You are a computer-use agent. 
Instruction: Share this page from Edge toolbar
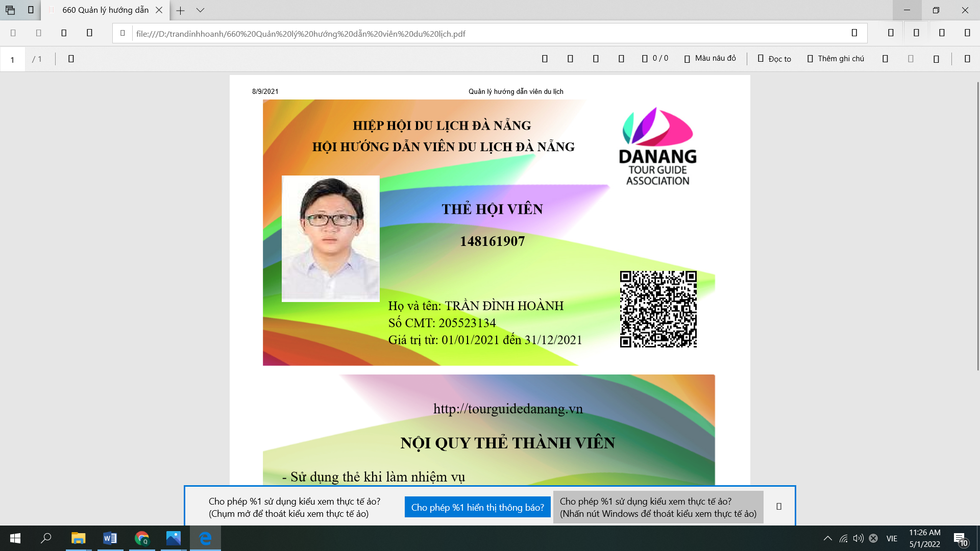point(942,33)
